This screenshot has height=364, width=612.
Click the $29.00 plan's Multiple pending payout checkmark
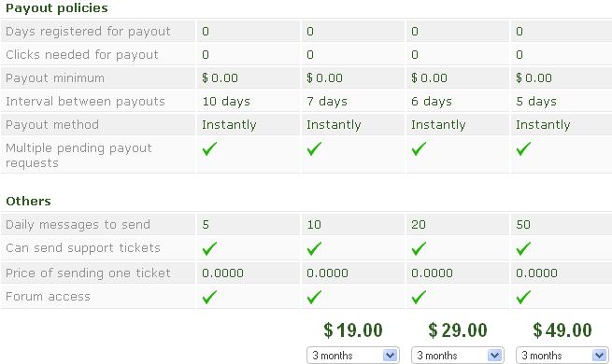point(419,149)
